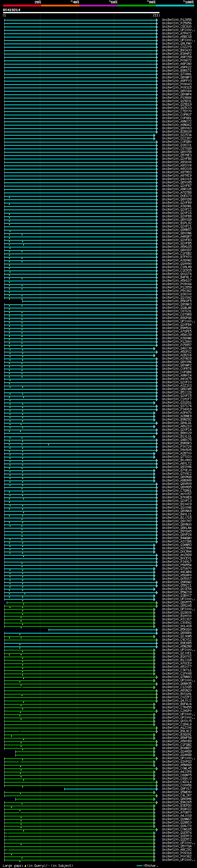The image size is (197, 868).
Task: Click the cyan ~100% identity legend segment
Action: tap(175, 6)
